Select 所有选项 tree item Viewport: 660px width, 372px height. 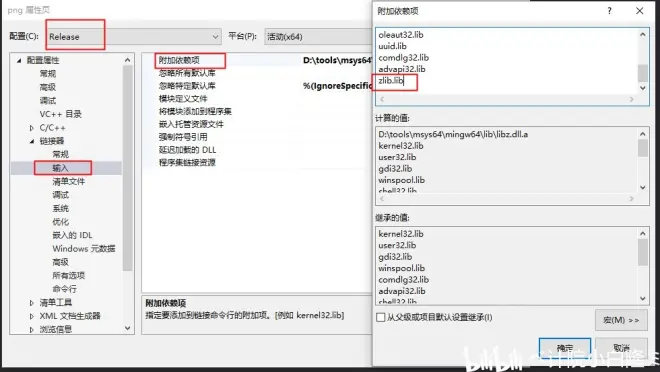pos(69,276)
